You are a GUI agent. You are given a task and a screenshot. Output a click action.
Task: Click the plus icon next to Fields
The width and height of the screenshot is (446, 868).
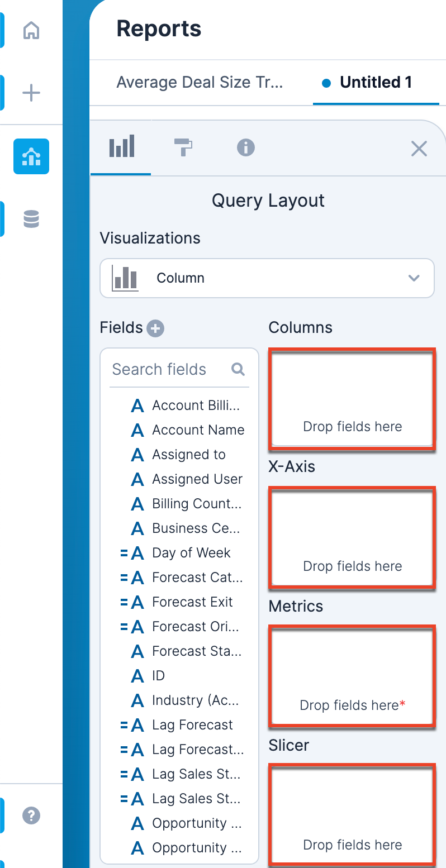pos(155,328)
